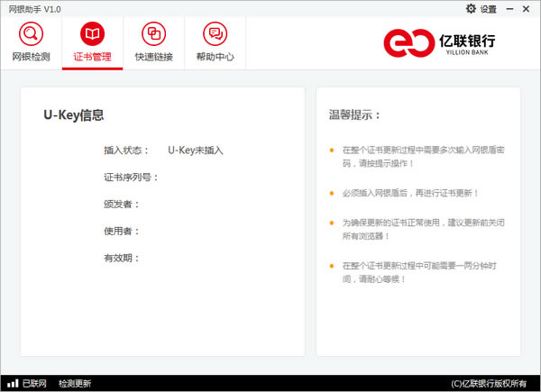Click the book icon for 证书管理
The width and height of the screenshot is (541, 392).
(x=92, y=35)
